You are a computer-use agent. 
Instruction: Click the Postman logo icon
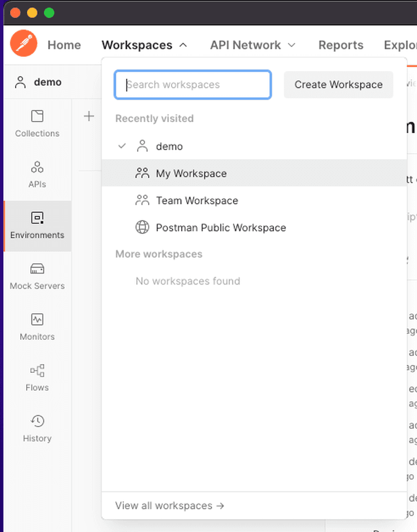(24, 43)
